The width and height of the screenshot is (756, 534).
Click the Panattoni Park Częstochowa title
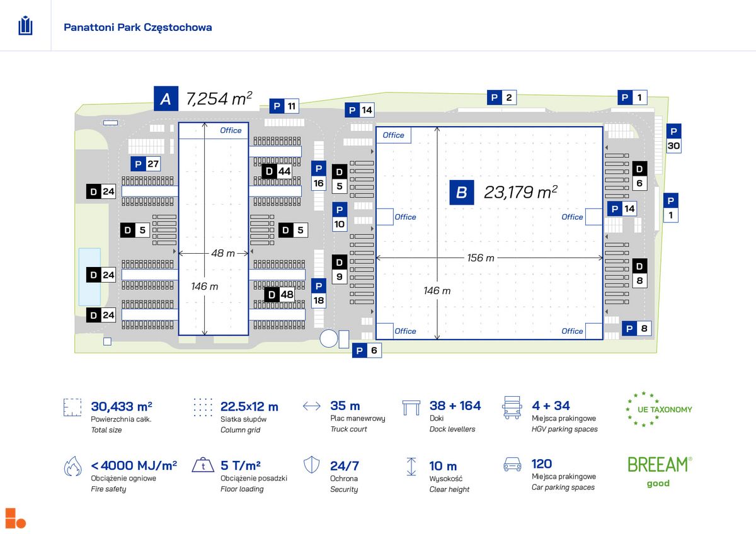point(138,27)
